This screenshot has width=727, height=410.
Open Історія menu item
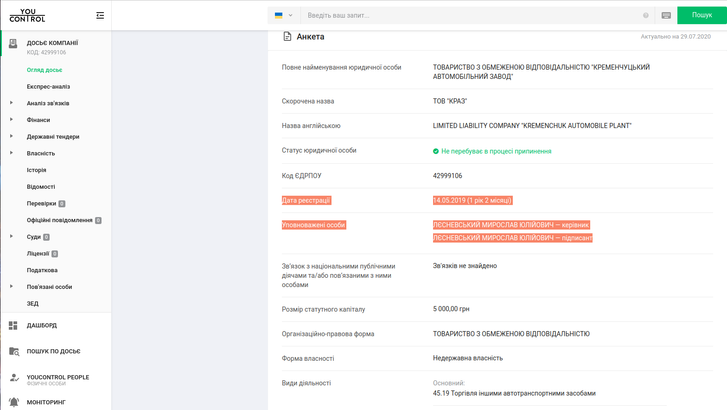tap(36, 170)
